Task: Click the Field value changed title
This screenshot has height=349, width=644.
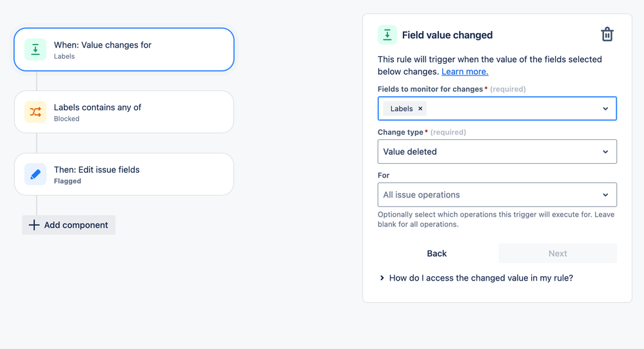Action: pos(447,35)
